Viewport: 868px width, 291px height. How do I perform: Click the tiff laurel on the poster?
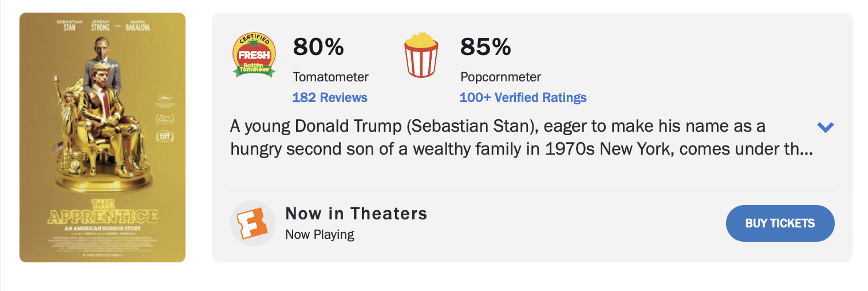(x=164, y=136)
